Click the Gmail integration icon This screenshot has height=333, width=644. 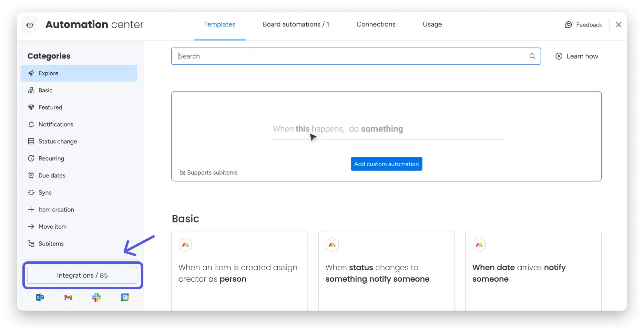pos(68,298)
